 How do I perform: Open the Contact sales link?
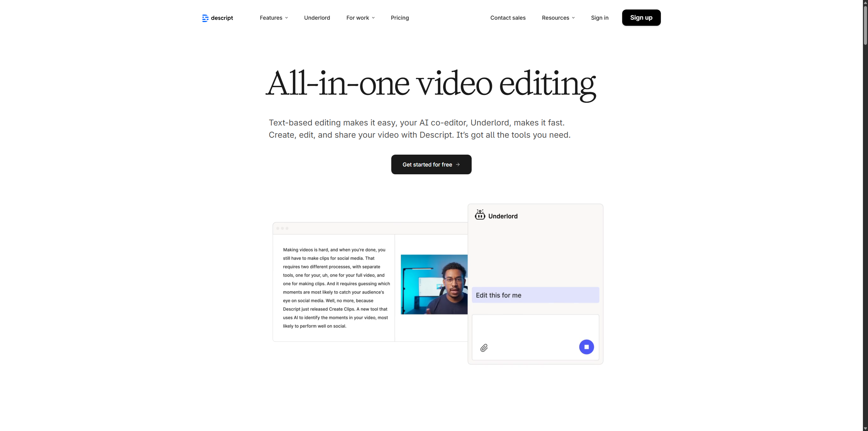(x=508, y=18)
